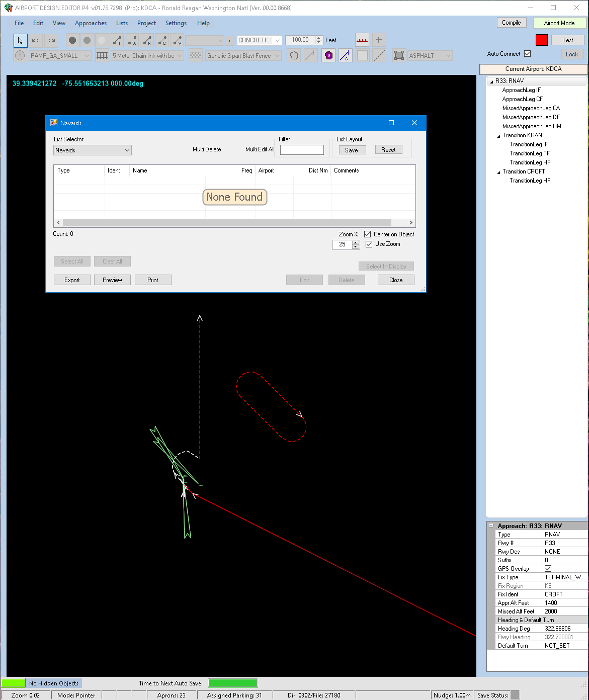
Task: Select the pointer arrow tool
Action: [20, 40]
